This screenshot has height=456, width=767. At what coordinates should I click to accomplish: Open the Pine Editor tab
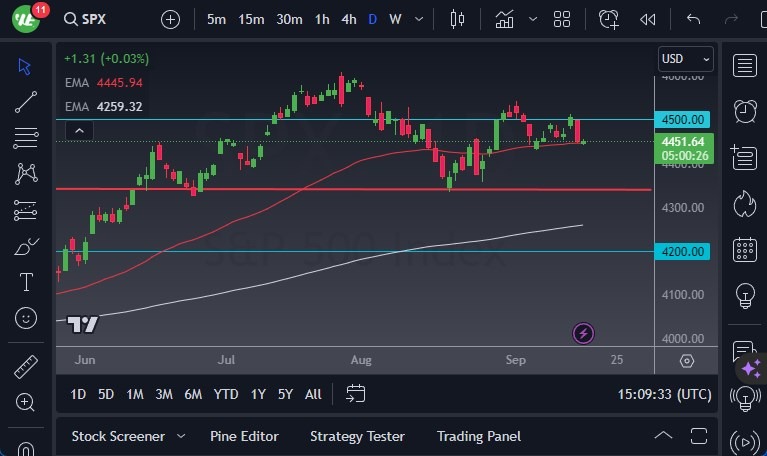point(244,436)
